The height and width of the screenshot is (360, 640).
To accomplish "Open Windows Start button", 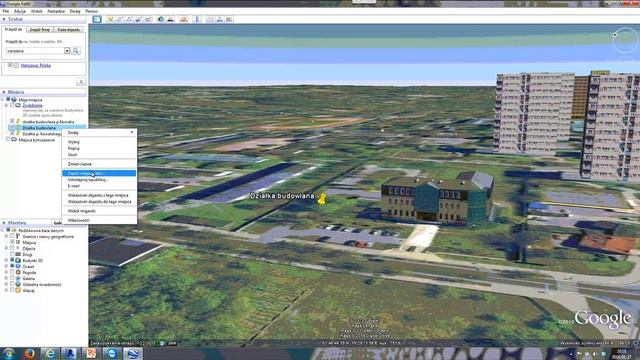I will tap(9, 353).
